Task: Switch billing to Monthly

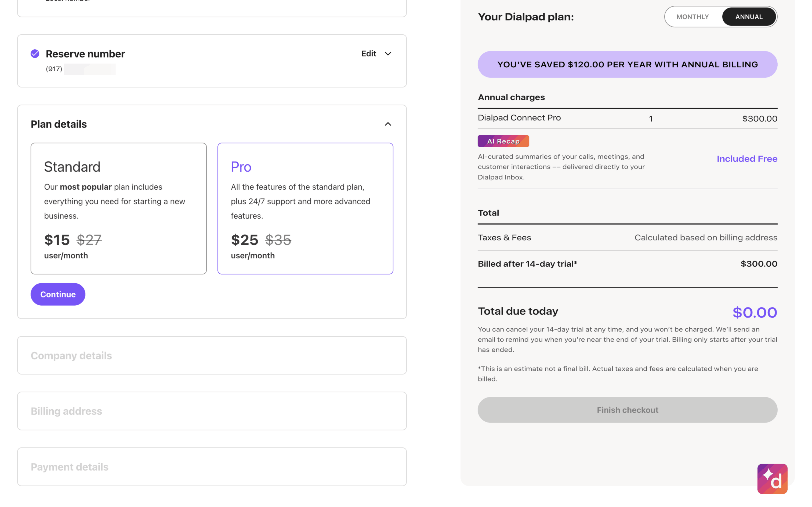Action: point(692,17)
